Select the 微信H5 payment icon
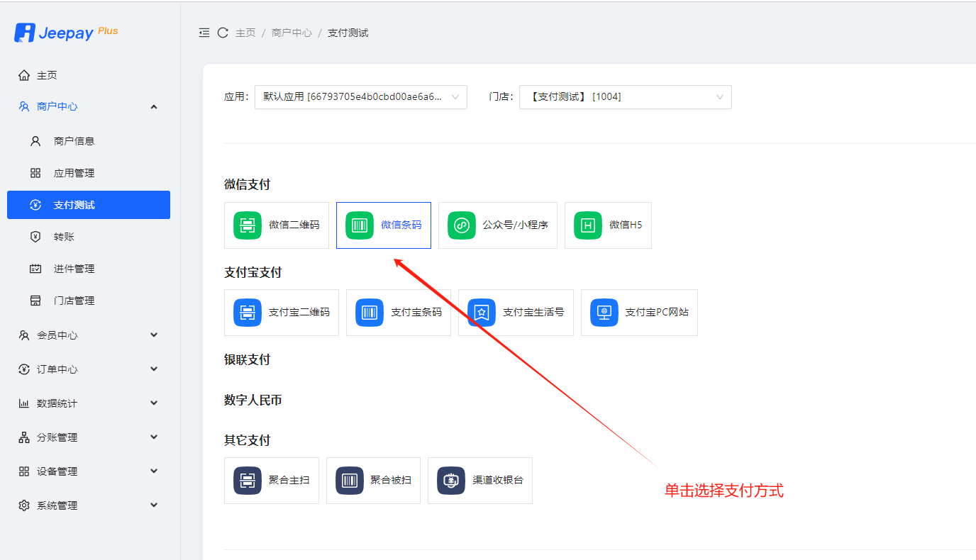Viewport: 976px width, 560px height. (x=588, y=225)
